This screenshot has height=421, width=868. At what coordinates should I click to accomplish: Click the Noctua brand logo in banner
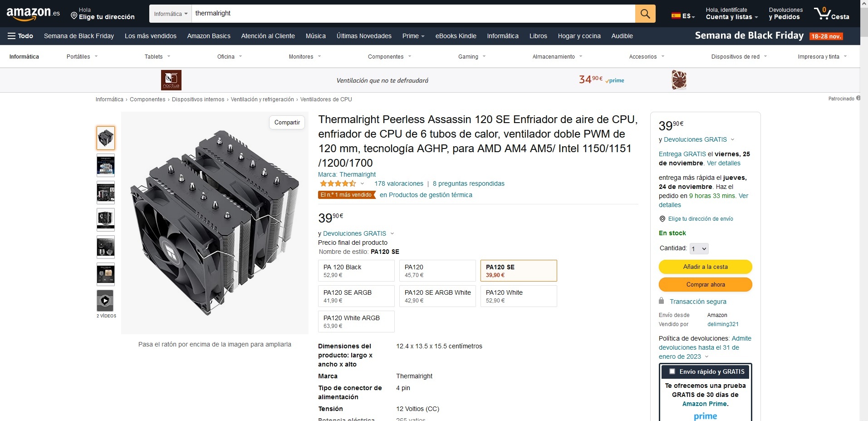pos(171,80)
